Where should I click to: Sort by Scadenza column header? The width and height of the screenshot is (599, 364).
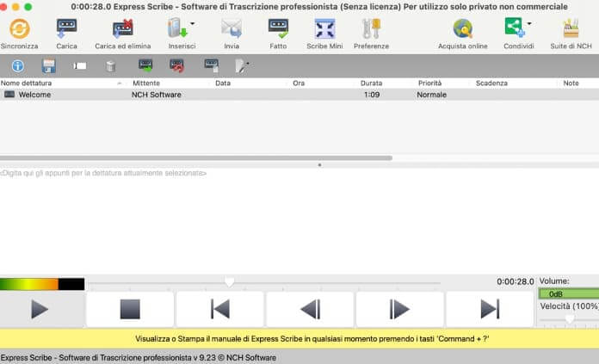(491, 83)
